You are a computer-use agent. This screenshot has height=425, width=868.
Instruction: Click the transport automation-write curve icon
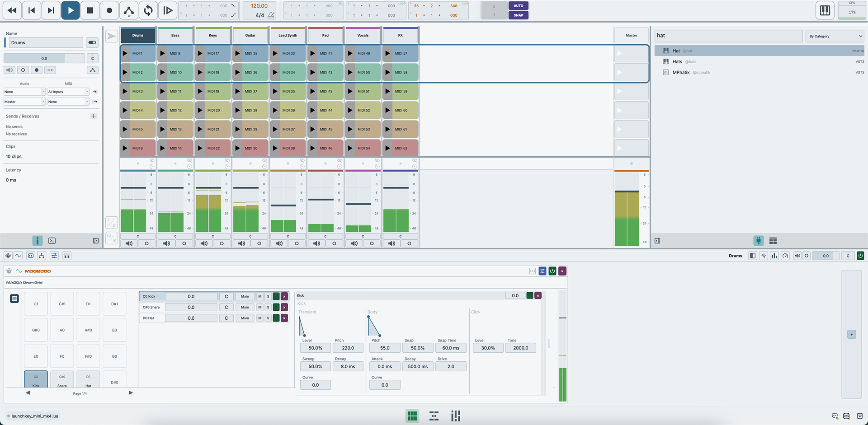tap(129, 10)
